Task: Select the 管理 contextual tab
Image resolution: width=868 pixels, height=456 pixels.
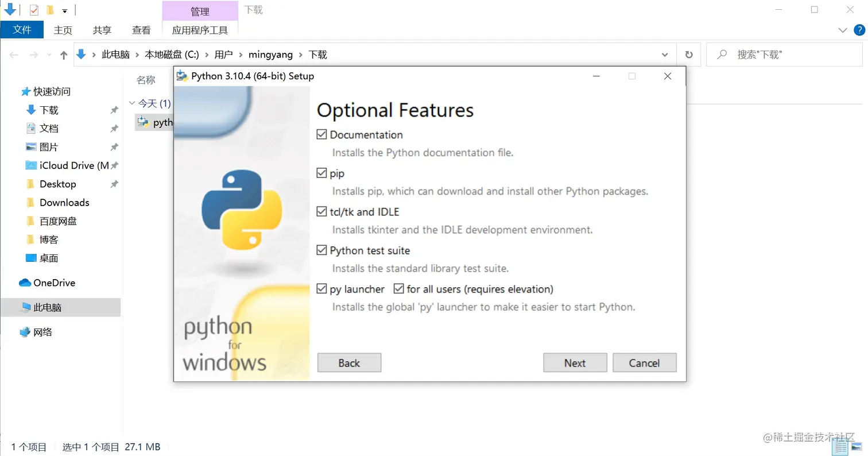Action: click(200, 11)
